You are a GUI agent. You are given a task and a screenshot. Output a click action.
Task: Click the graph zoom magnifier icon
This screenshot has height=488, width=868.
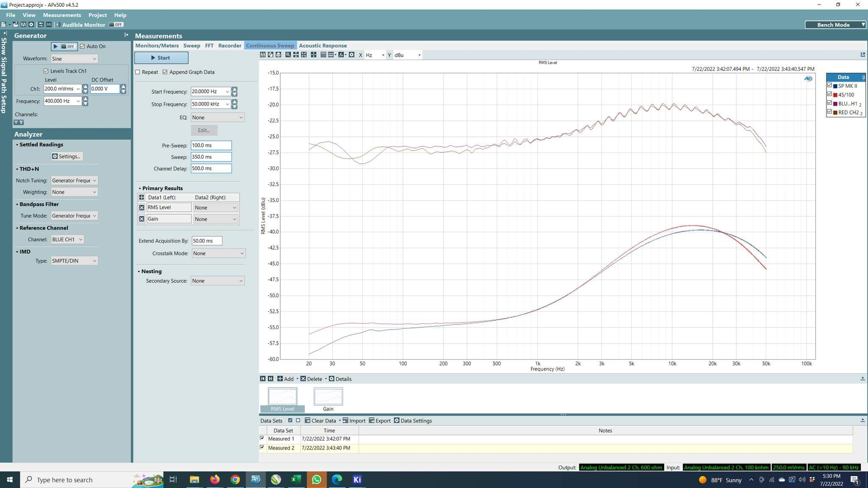(288, 55)
